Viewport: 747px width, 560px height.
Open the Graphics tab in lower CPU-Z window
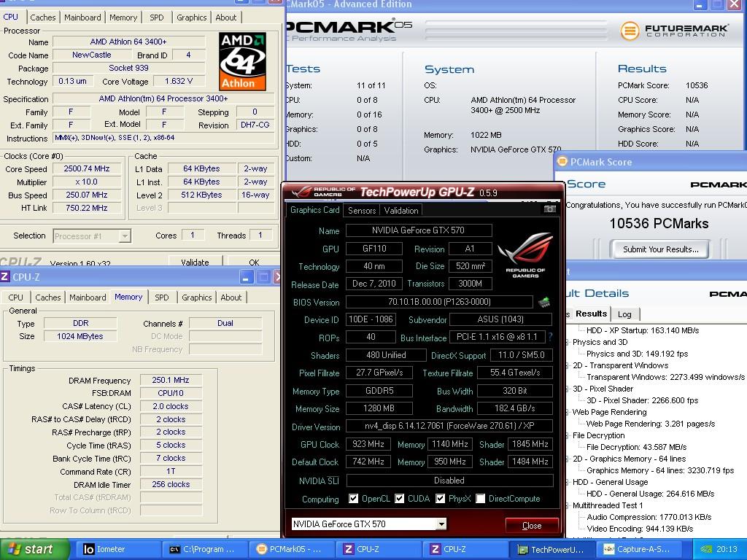click(197, 297)
